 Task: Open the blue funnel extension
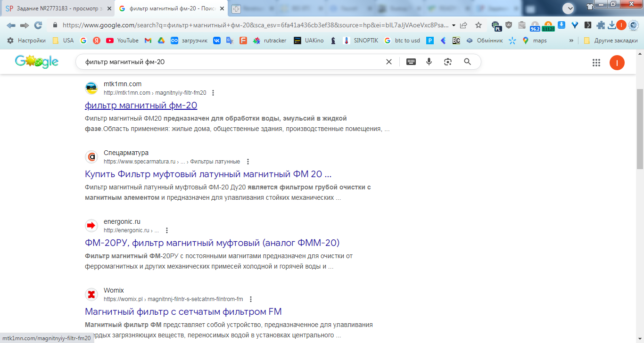(575, 25)
